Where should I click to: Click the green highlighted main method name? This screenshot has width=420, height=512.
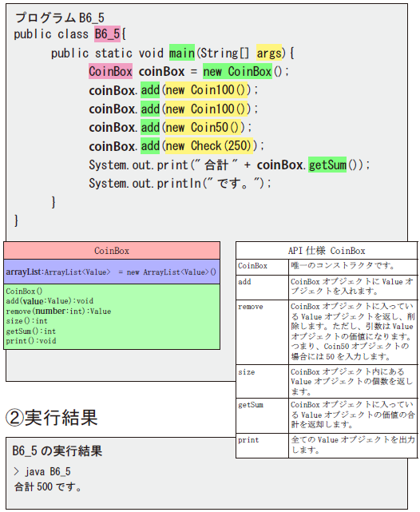tap(182, 53)
